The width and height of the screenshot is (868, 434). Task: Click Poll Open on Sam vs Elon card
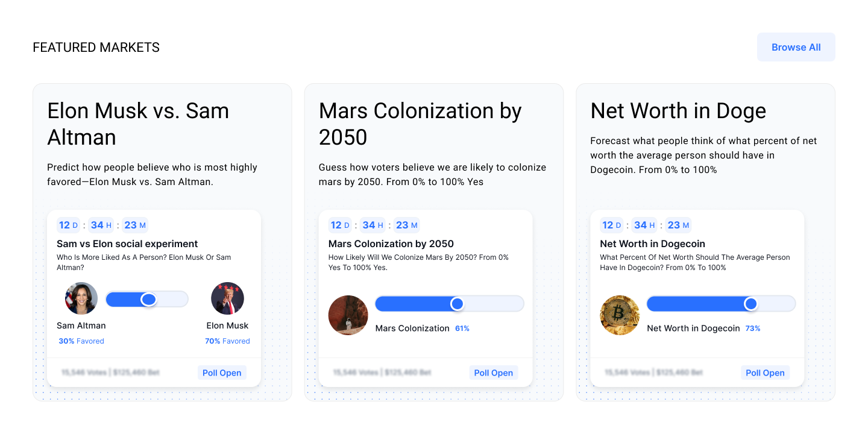click(x=222, y=373)
